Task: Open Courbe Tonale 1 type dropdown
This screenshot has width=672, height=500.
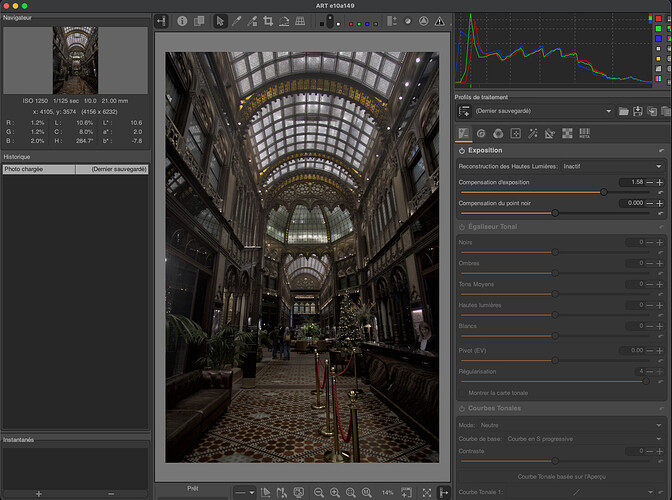Action: pyautogui.click(x=579, y=492)
